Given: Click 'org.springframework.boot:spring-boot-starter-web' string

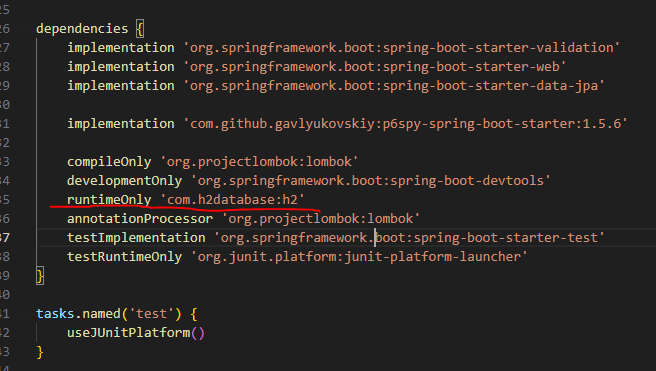Looking at the screenshot, I should pyautogui.click(x=375, y=67).
